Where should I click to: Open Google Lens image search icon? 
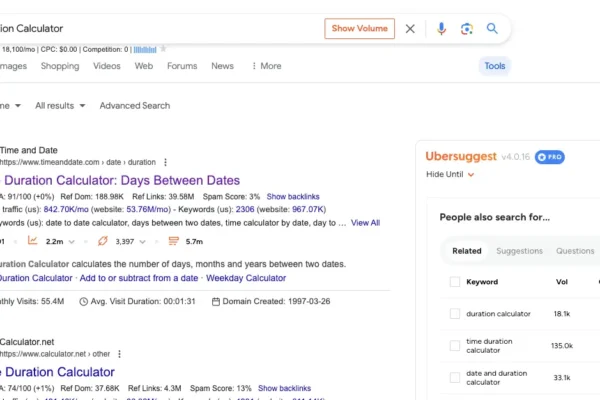(x=466, y=29)
